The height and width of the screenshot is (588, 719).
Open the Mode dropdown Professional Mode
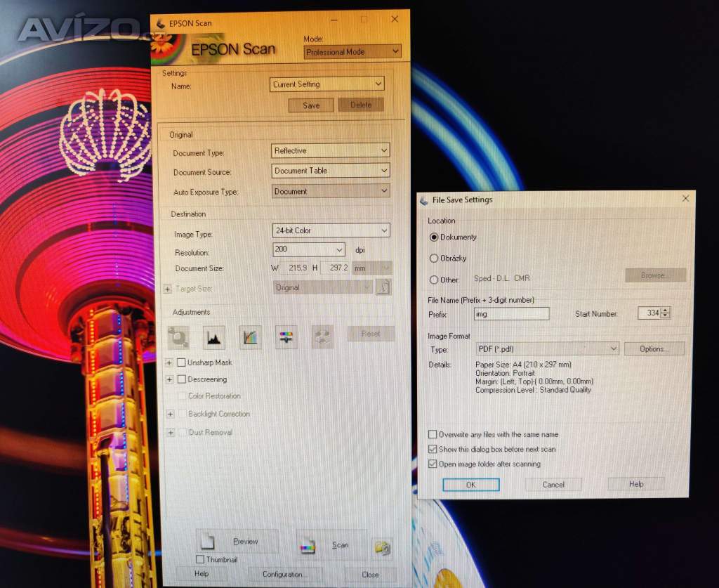coord(352,52)
